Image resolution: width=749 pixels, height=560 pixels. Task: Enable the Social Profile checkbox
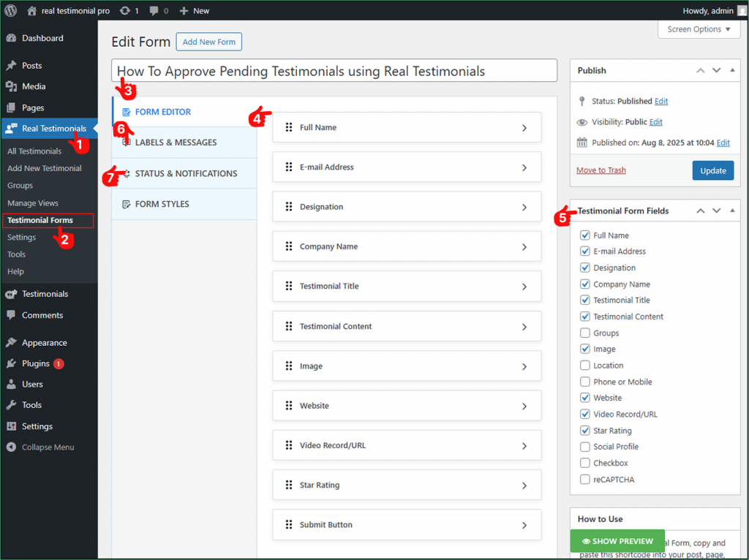[x=584, y=447]
